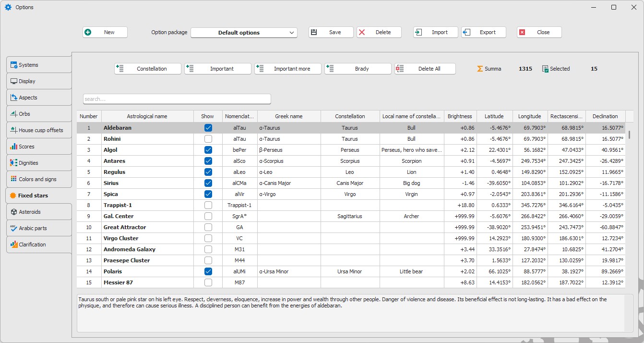Screen dimensions: 644x343
Task: Open the Systems options tab
Action: click(39, 65)
